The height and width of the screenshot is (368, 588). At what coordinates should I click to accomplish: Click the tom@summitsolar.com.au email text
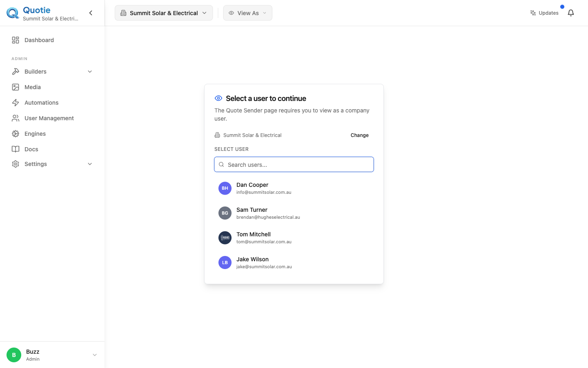[x=264, y=242]
